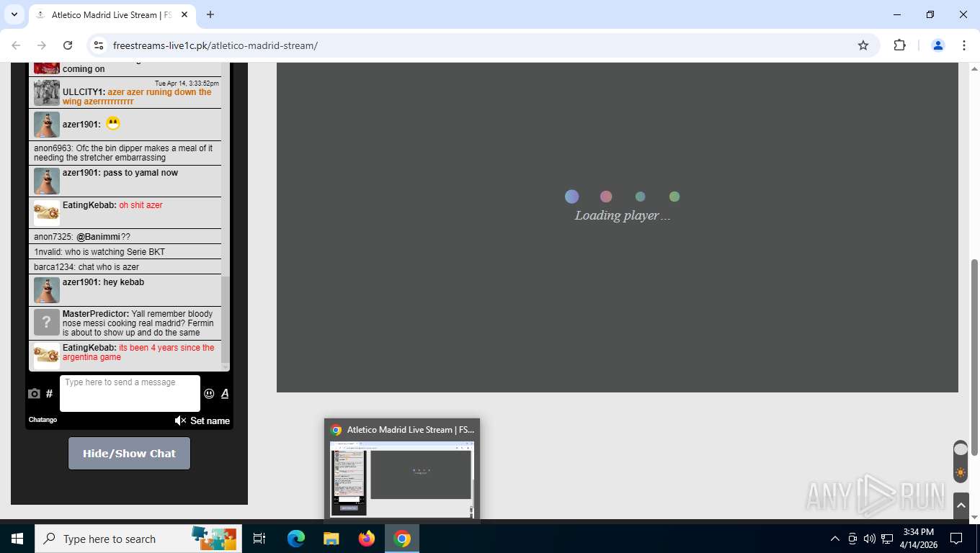Click the message 'barca1234: chat who is azer'
The image size is (980, 553).
pyautogui.click(x=125, y=267)
